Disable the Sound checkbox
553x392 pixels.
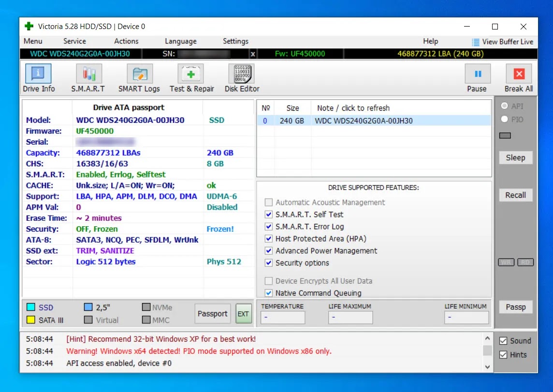point(503,341)
